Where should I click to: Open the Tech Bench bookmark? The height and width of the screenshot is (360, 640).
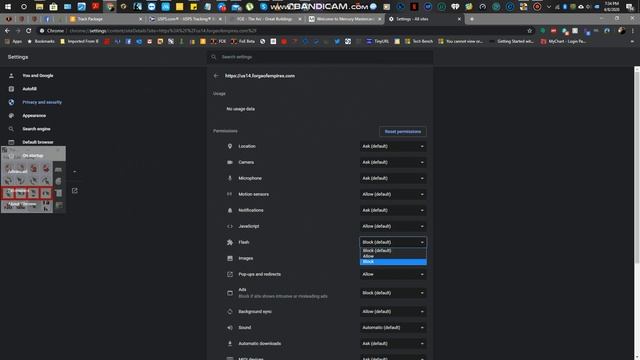click(419, 41)
